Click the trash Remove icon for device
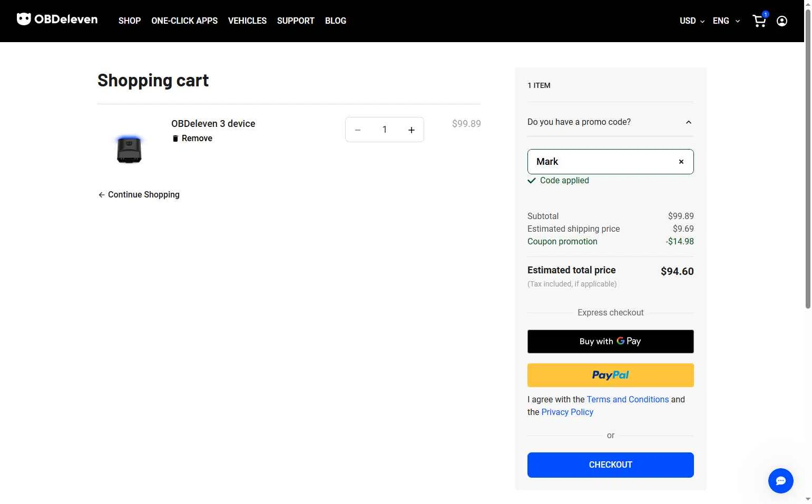 coord(175,139)
